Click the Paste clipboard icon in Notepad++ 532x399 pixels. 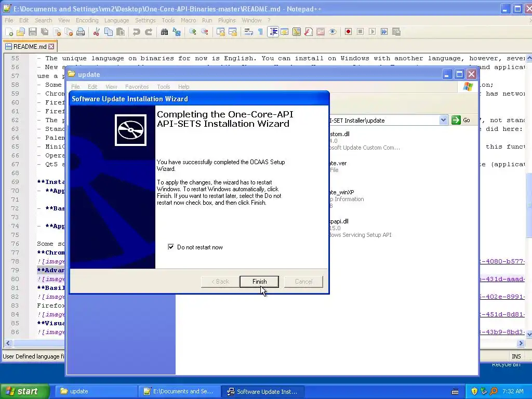coord(120,32)
